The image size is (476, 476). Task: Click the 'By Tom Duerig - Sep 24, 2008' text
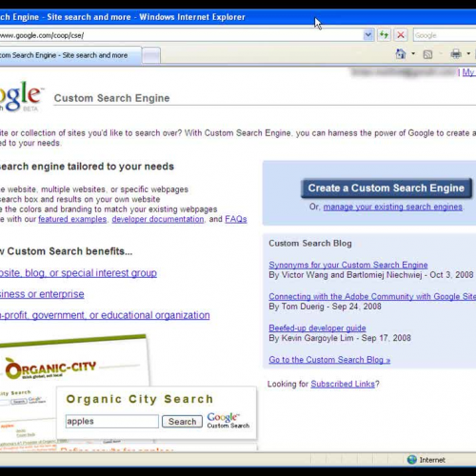click(325, 307)
